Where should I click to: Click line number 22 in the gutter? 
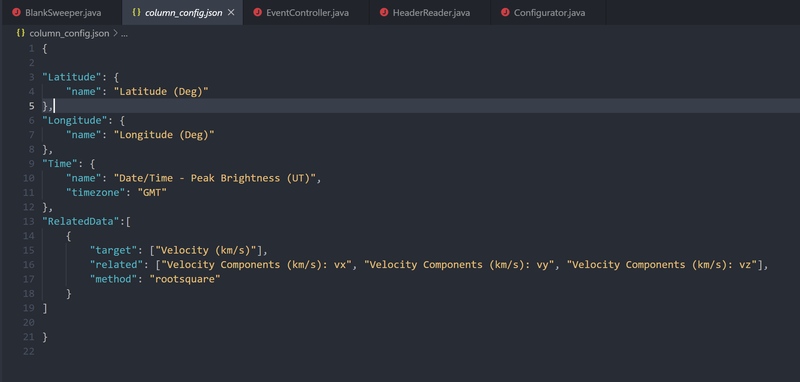coord(29,351)
